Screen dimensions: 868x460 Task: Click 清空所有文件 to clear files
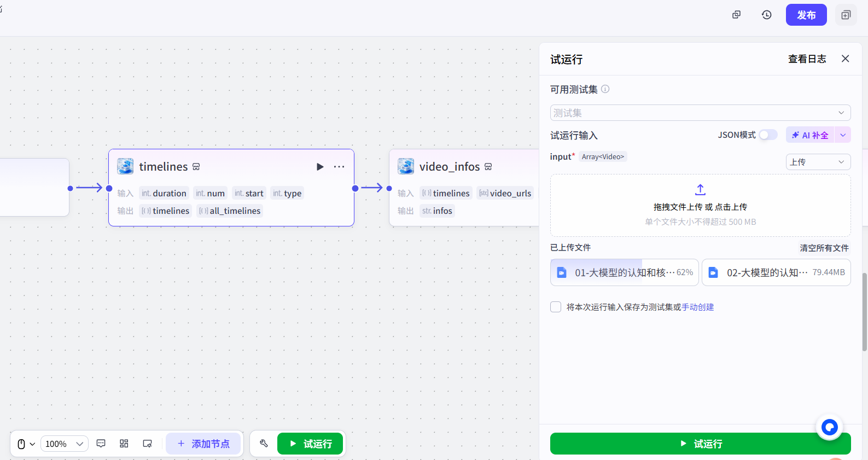(824, 248)
